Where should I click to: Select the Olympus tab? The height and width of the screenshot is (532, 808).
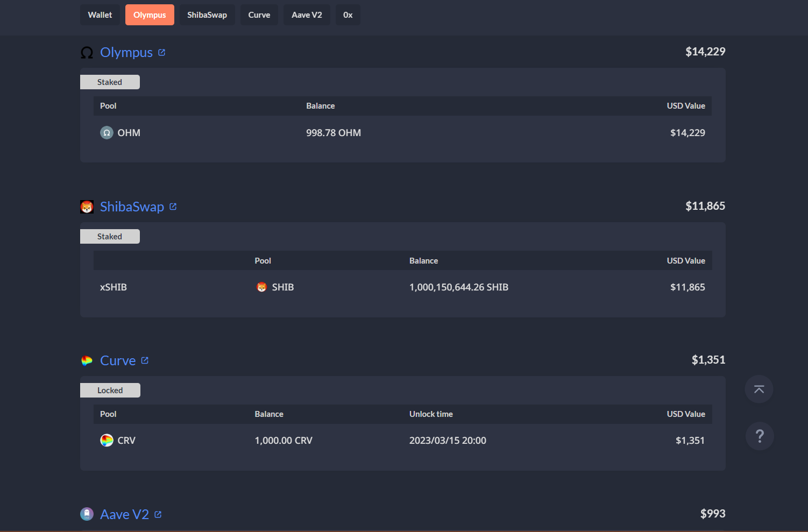(150, 15)
